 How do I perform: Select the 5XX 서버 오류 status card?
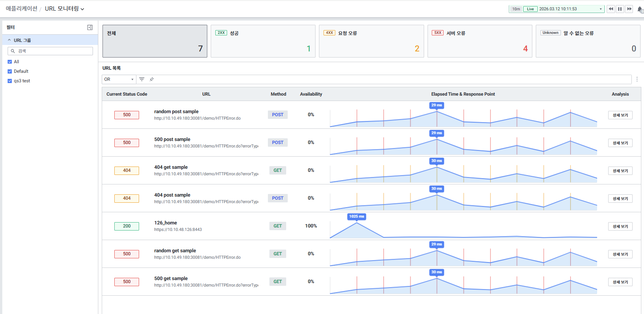pyautogui.click(x=479, y=41)
